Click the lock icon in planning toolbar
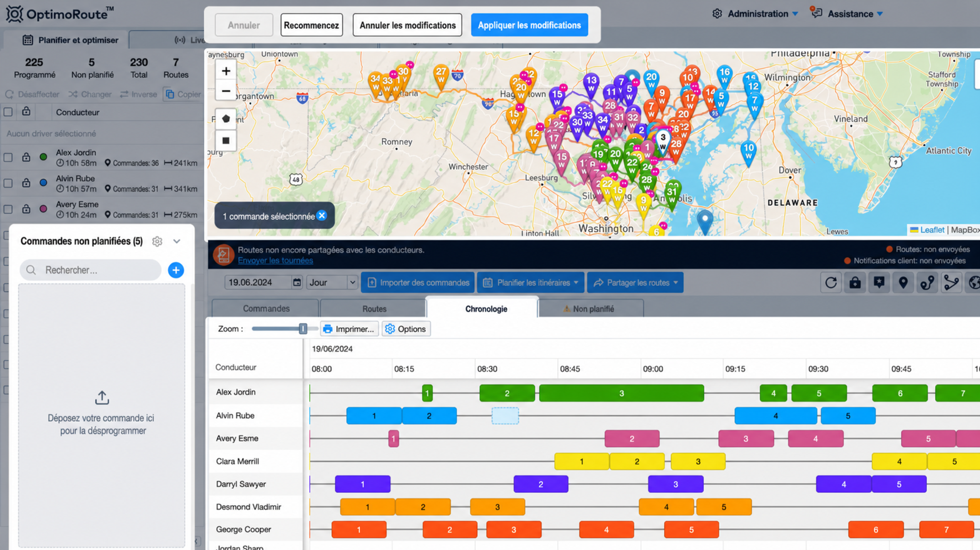This screenshot has width=980, height=550. pyautogui.click(x=855, y=283)
